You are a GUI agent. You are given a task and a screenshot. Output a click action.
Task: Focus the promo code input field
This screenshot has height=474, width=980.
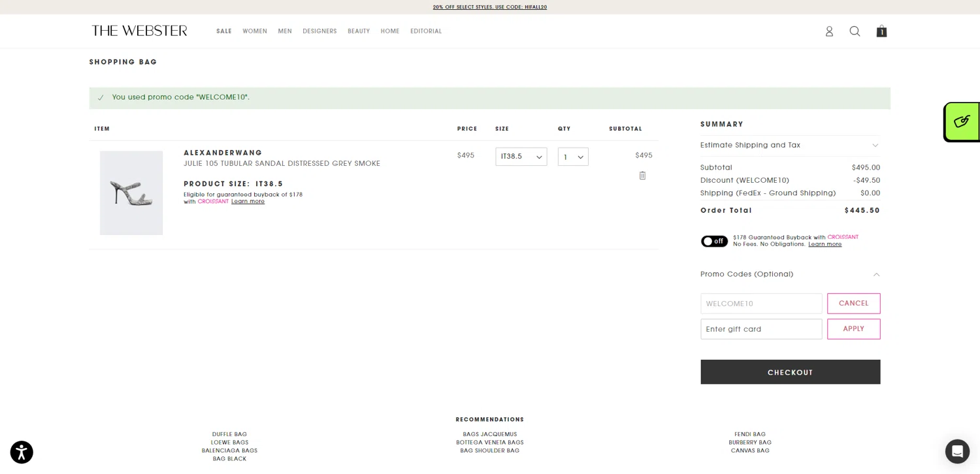[x=761, y=303]
